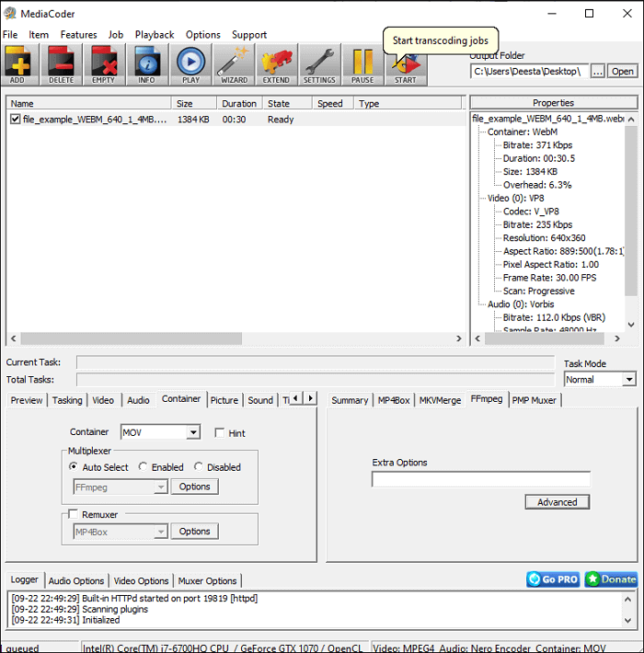Click the DELETE toolbar icon
The width and height of the screenshot is (644, 653).
click(61, 63)
